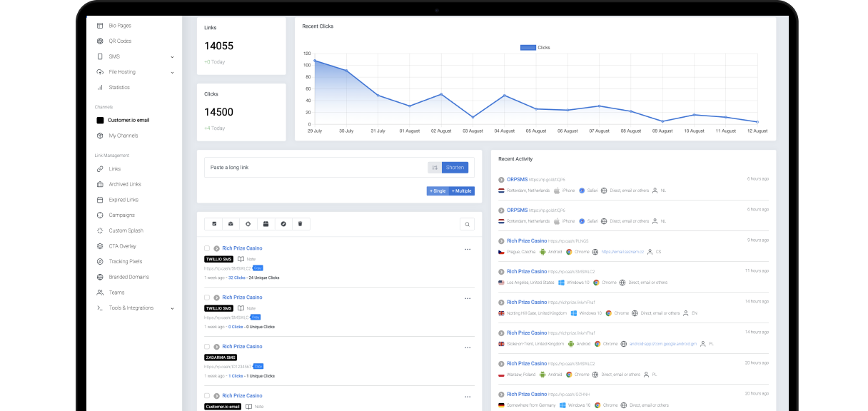
Task: Click the select-all icon in links toolbar
Action: pyautogui.click(x=214, y=224)
